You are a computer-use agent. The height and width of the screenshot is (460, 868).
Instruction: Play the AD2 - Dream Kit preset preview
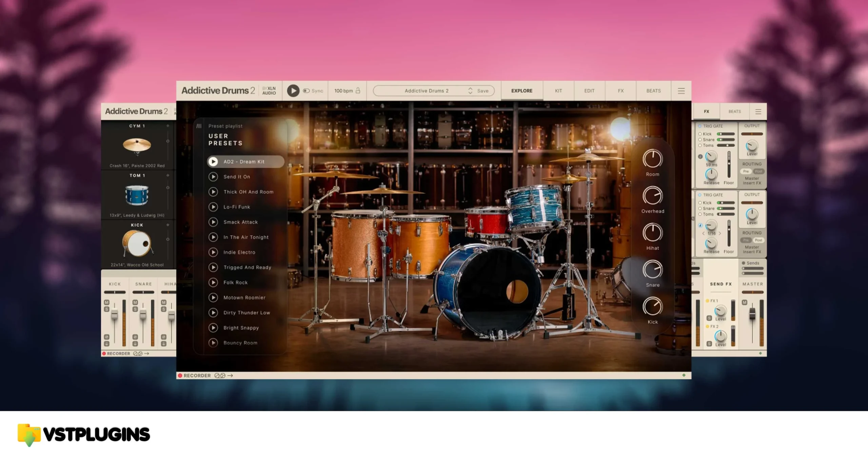pos(213,162)
